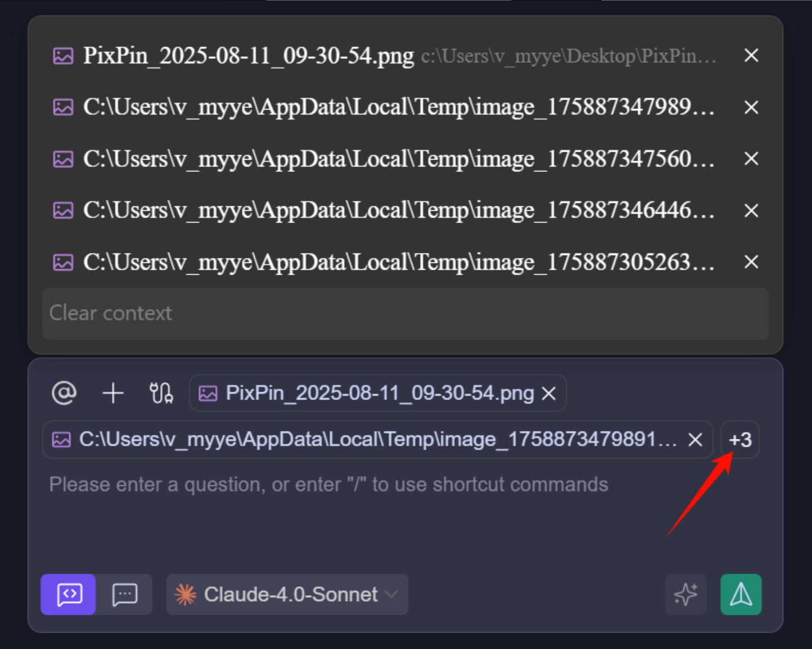This screenshot has height=649, width=812.
Task: Switch to chat mode
Action: click(125, 594)
